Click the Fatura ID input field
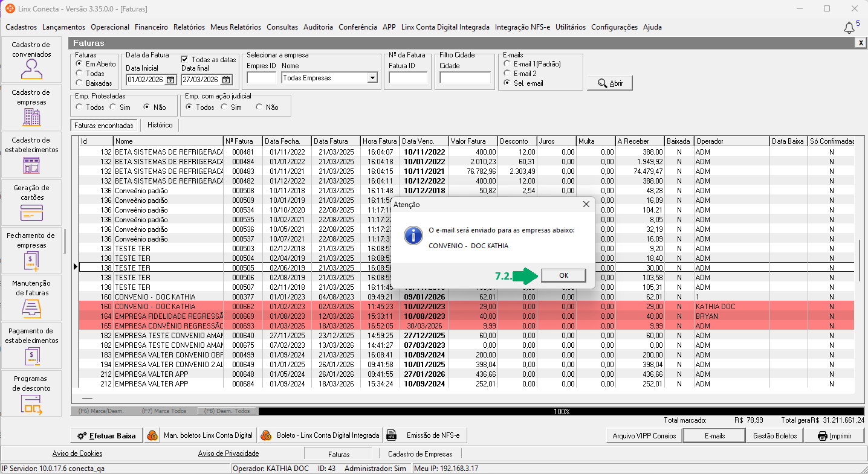This screenshot has height=474, width=868. (x=408, y=78)
